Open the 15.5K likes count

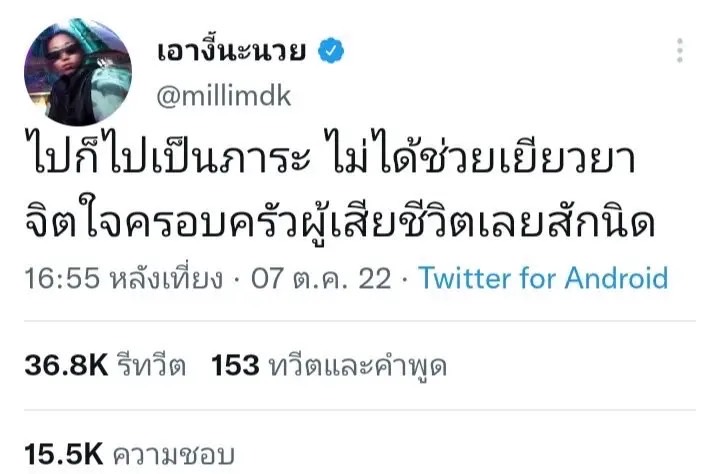[x=65, y=453]
